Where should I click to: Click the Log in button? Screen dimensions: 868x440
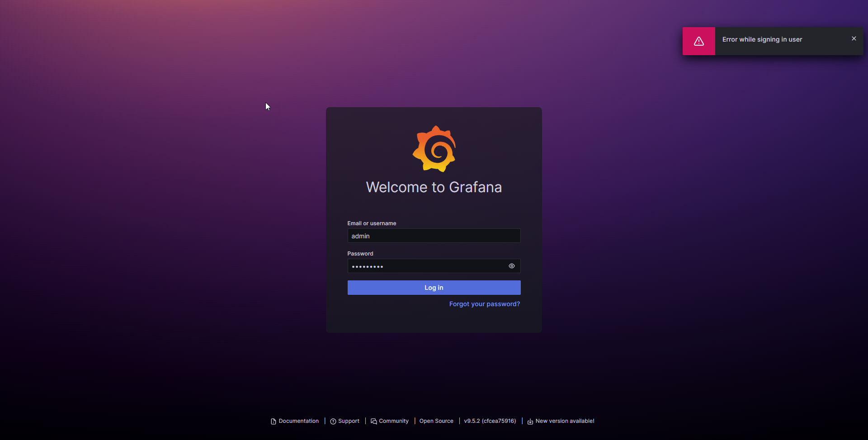click(434, 288)
